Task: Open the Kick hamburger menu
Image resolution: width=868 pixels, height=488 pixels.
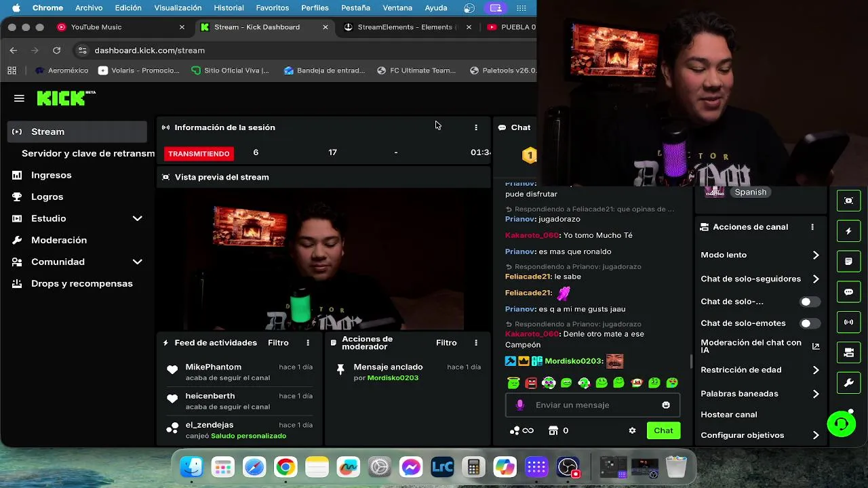Action: point(19,98)
